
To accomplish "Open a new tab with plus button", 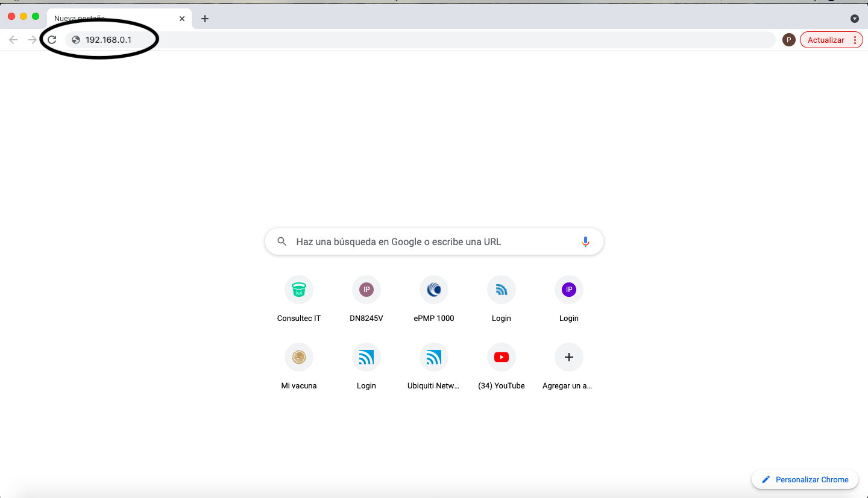I will click(205, 19).
